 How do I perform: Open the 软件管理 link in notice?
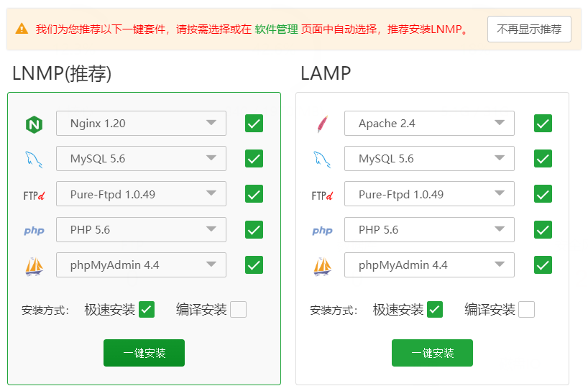(276, 29)
